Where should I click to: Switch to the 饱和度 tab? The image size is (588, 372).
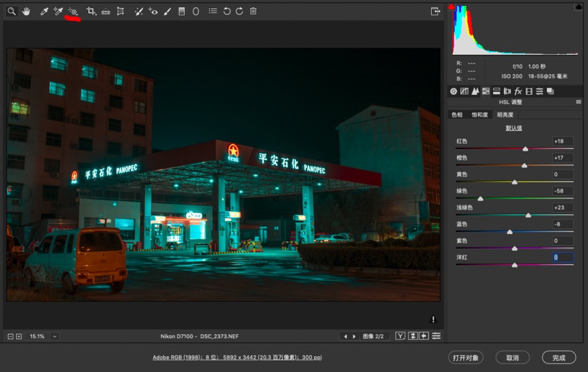pyautogui.click(x=480, y=114)
